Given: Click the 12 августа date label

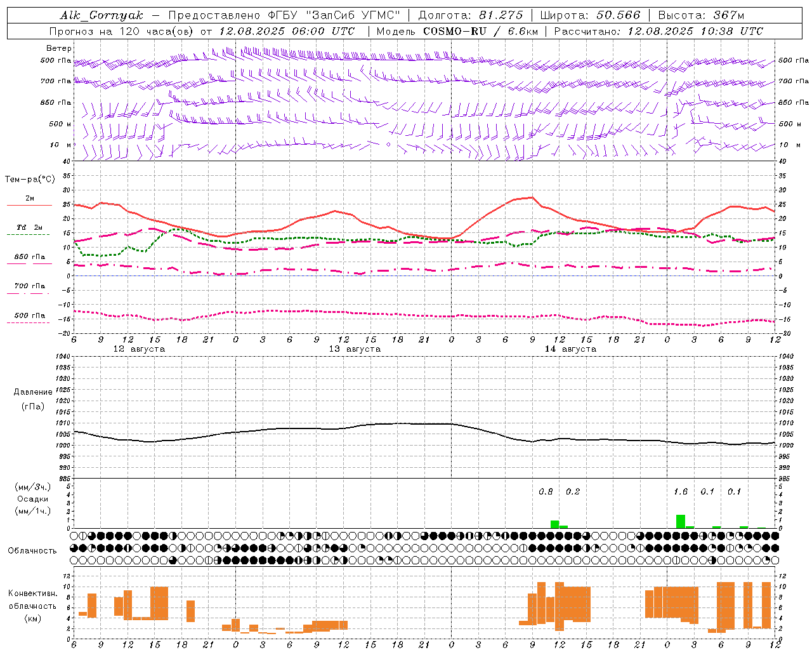Looking at the screenshot, I should pyautogui.click(x=139, y=349).
